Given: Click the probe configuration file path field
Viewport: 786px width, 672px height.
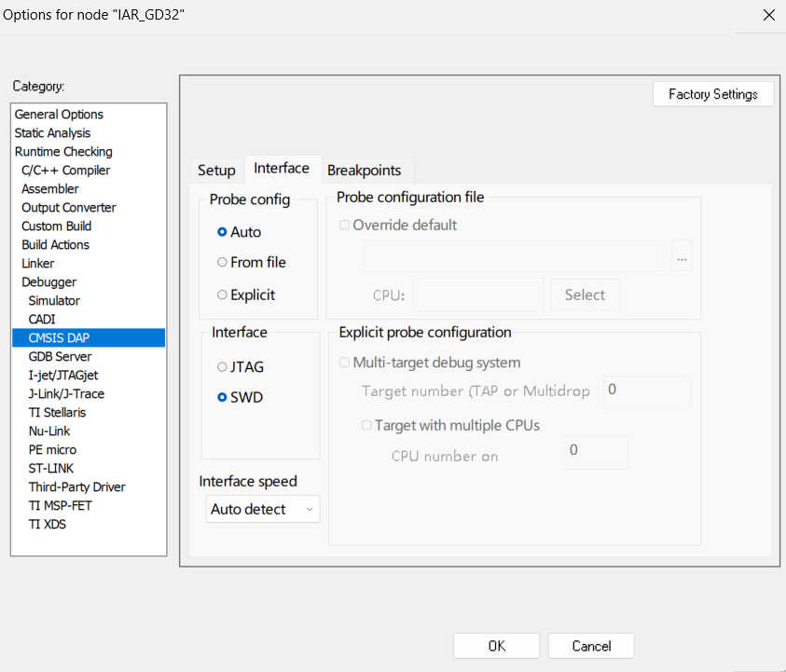Looking at the screenshot, I should point(515,256).
